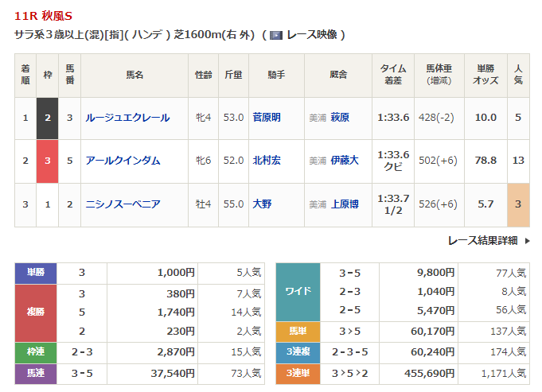View jockey 大野 details
The width and height of the screenshot is (542, 392).
261,204
